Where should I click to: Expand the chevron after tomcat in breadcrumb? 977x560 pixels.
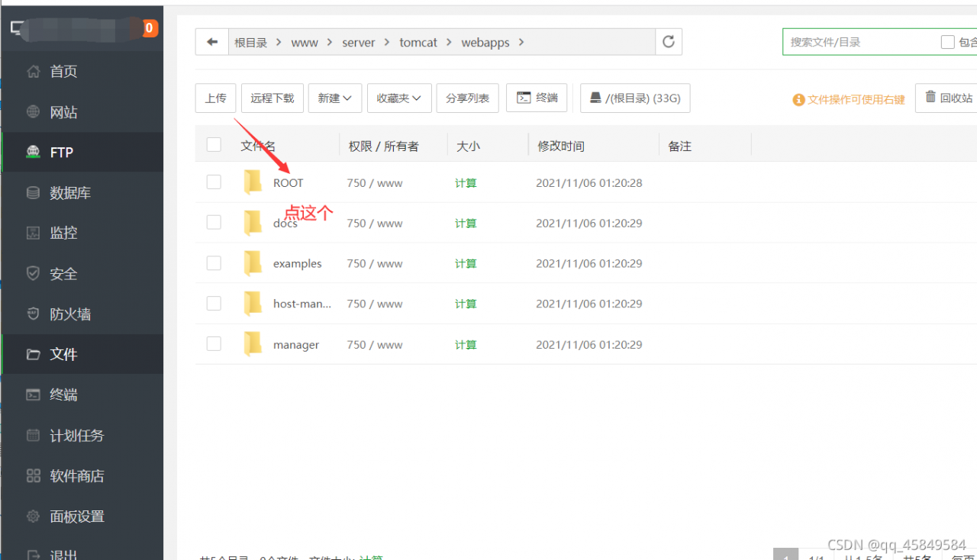[450, 43]
